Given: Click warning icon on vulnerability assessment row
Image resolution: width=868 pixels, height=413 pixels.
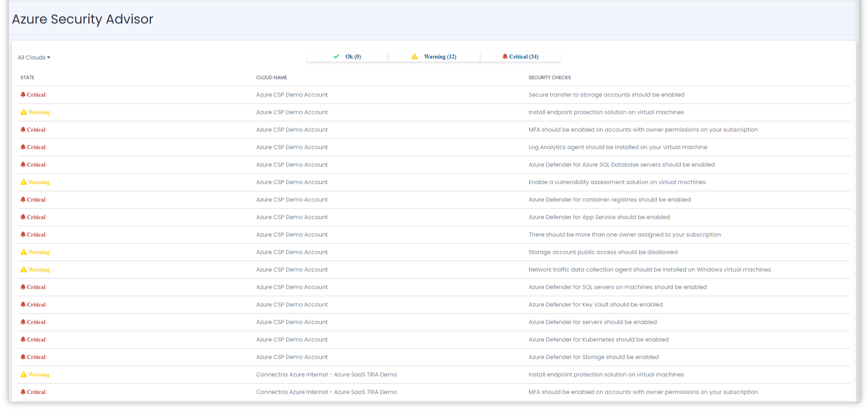Looking at the screenshot, I should [24, 182].
